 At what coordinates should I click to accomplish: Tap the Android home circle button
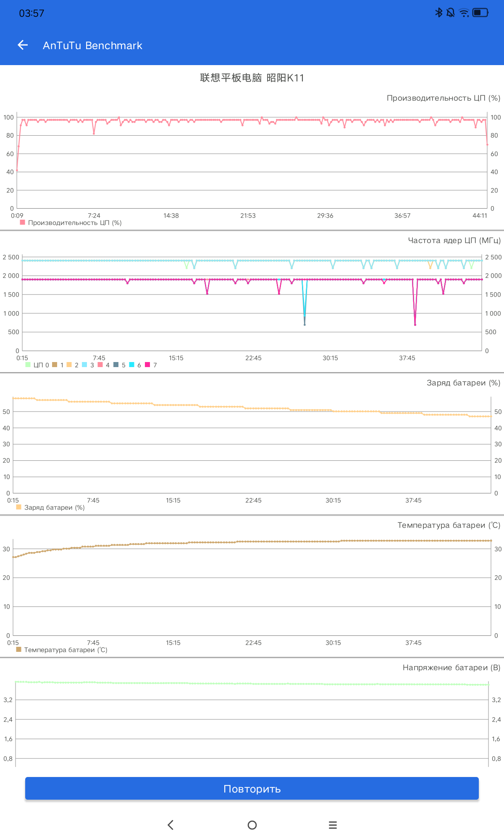(x=252, y=825)
